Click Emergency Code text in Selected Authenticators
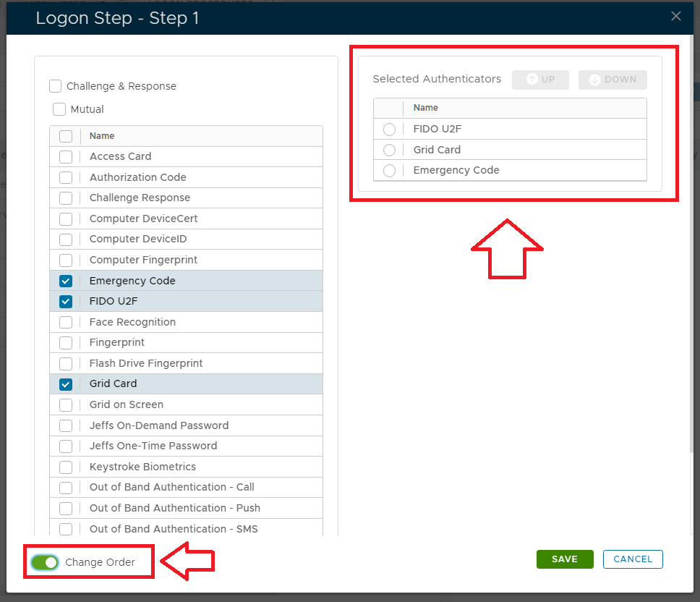Image resolution: width=700 pixels, height=602 pixels. pyautogui.click(x=456, y=170)
